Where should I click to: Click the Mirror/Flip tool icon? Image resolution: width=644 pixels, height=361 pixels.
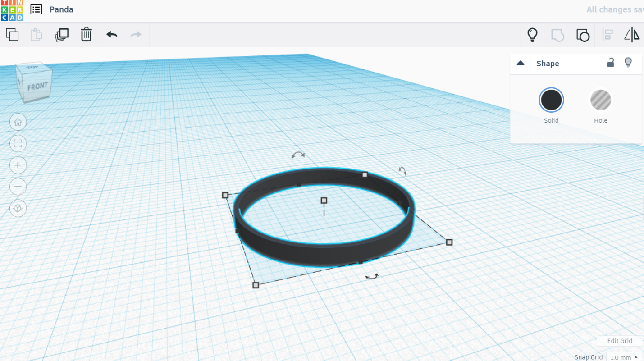coord(632,35)
